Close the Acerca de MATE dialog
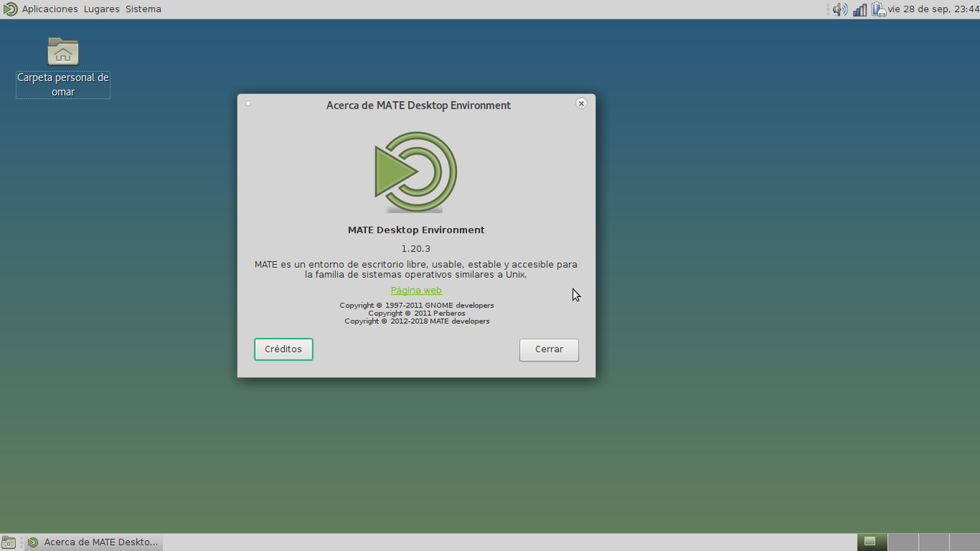980x551 pixels. [581, 103]
